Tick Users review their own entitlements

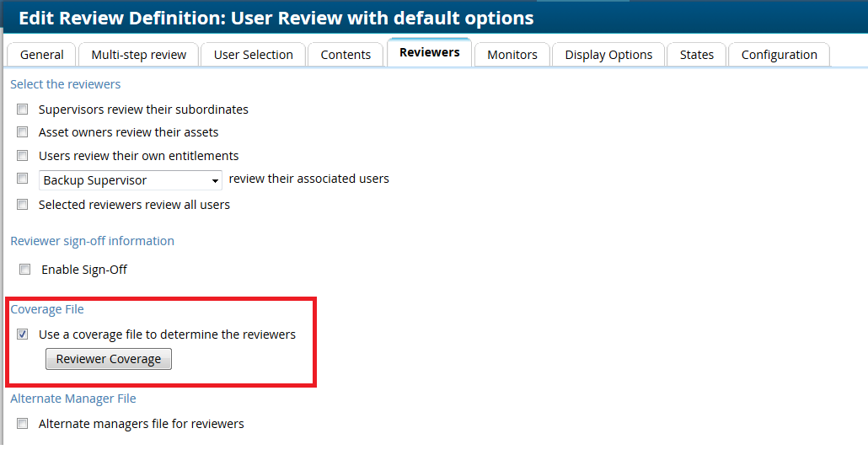(23, 156)
